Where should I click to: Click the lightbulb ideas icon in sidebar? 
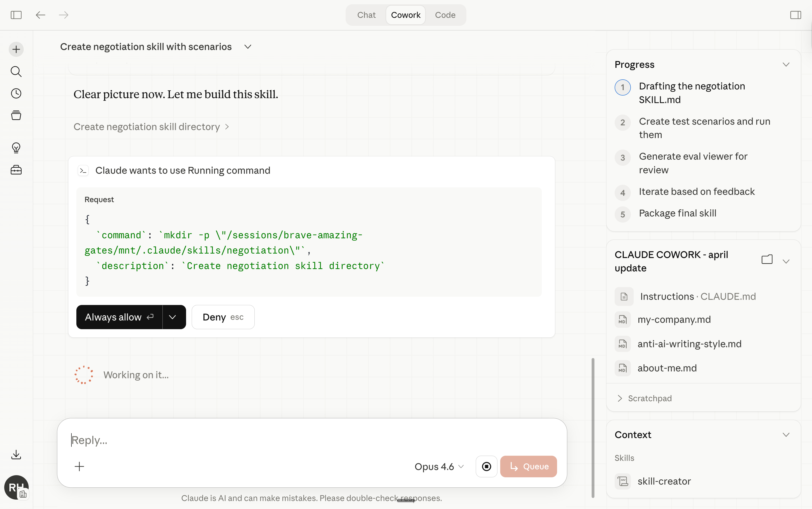pyautogui.click(x=16, y=148)
